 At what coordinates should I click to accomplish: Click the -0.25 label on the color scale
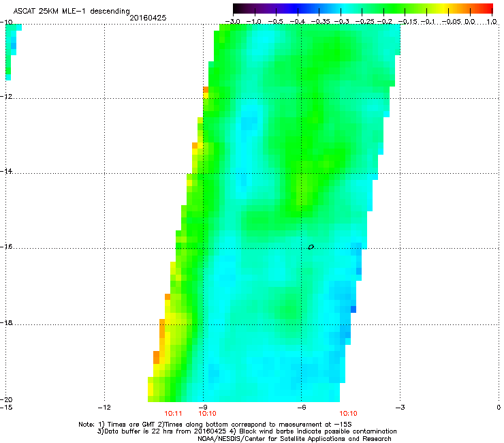coord(365,22)
